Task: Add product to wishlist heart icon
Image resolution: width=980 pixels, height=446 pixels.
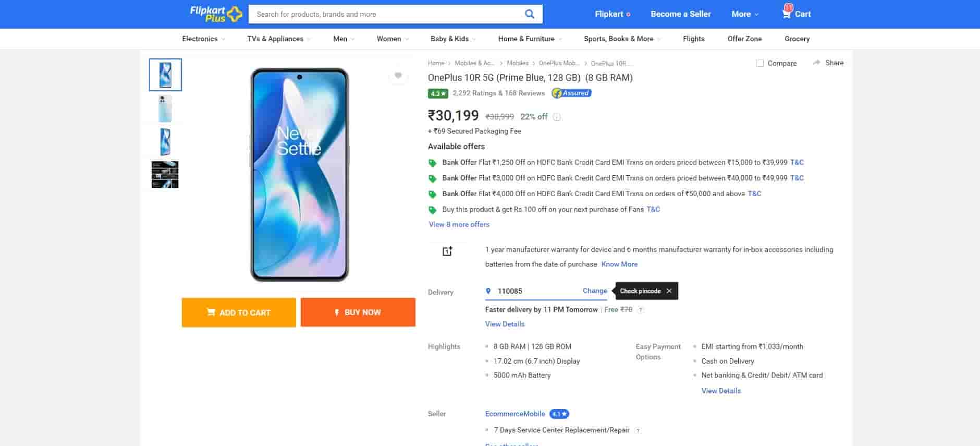Action: pyautogui.click(x=398, y=76)
